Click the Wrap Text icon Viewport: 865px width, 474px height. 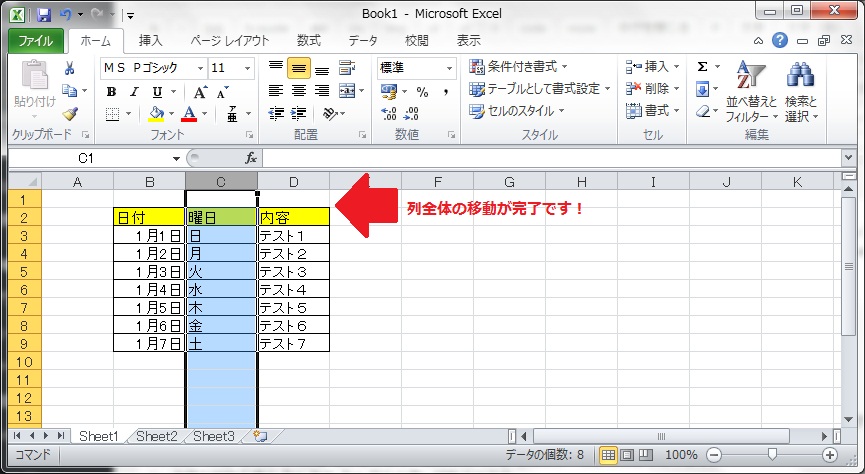point(347,68)
